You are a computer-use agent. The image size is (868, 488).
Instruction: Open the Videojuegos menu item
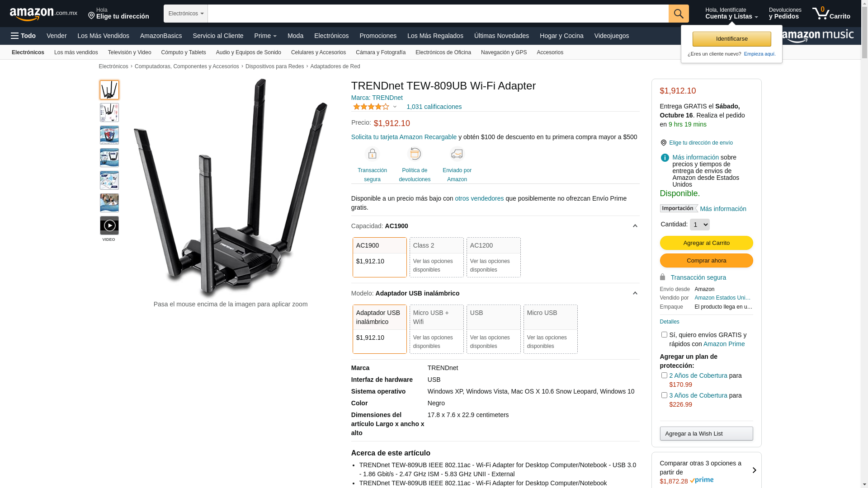pyautogui.click(x=611, y=36)
